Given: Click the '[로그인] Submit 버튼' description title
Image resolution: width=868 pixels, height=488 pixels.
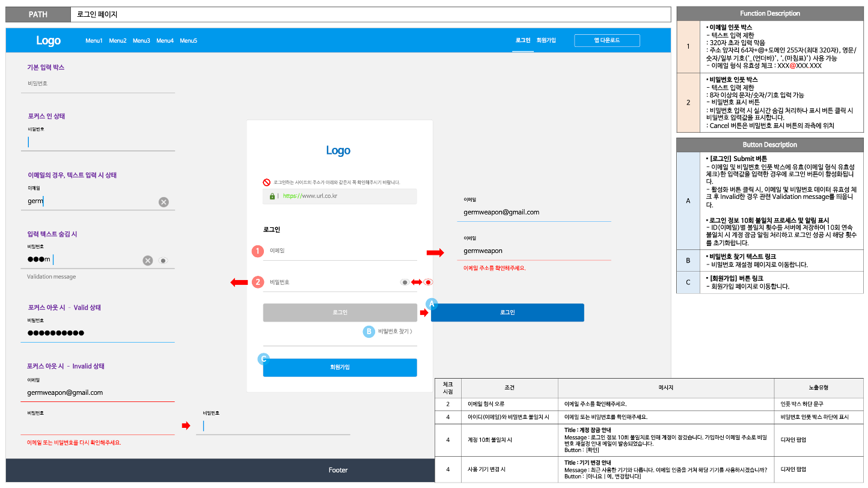Looking at the screenshot, I should tap(738, 159).
